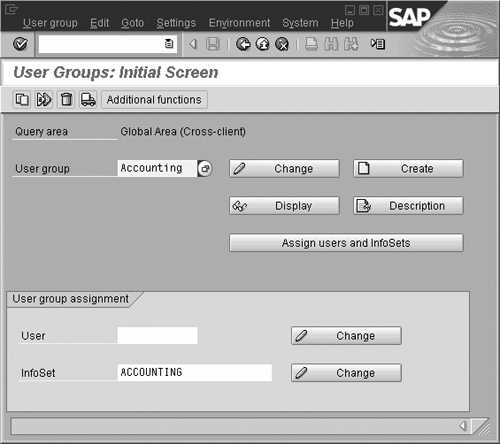Click the Global Area (Cross-client) text

[183, 131]
